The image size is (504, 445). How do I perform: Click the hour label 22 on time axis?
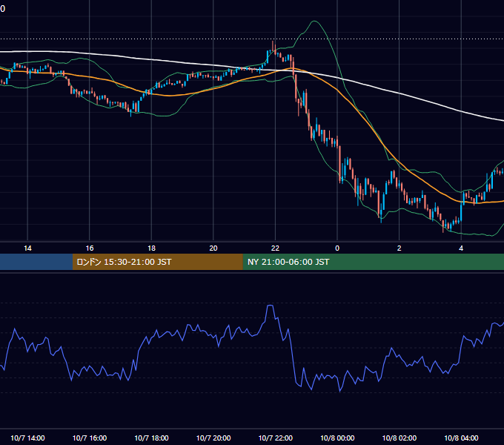pos(275,248)
